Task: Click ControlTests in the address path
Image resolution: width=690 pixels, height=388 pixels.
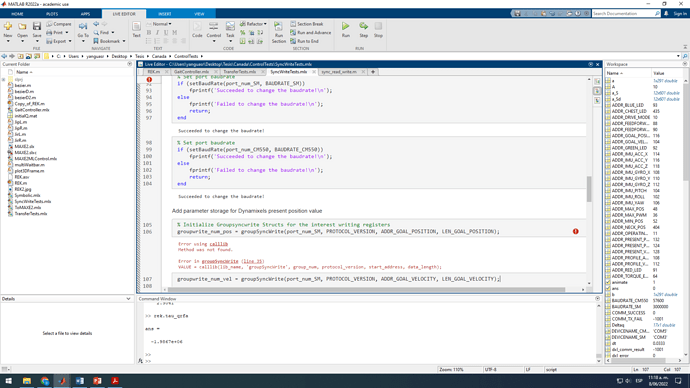Action: (186, 56)
